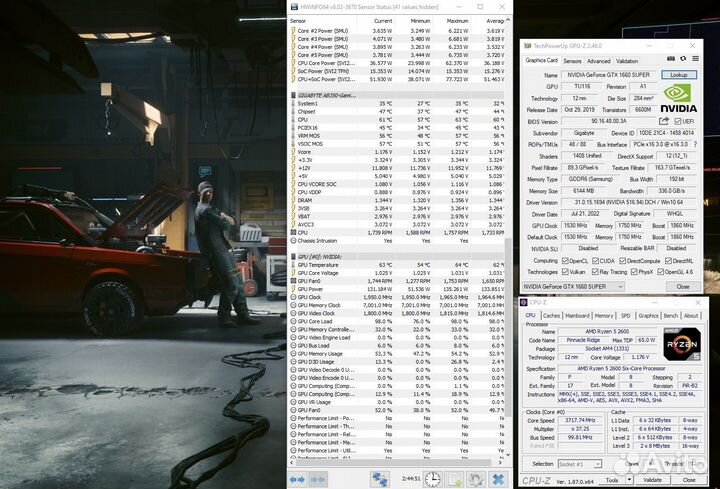Switch to Validation tab in GPU-Z

pos(627,61)
